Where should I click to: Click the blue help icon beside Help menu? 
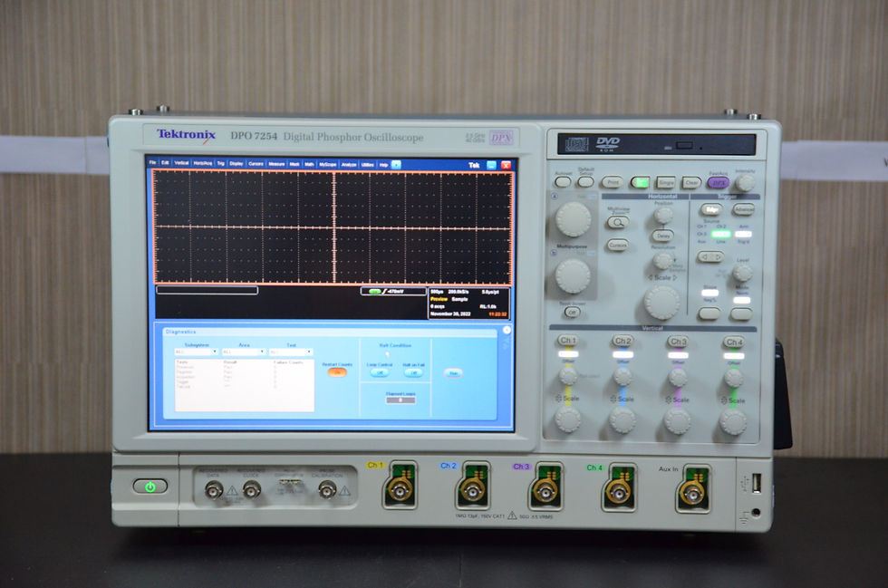coord(397,165)
